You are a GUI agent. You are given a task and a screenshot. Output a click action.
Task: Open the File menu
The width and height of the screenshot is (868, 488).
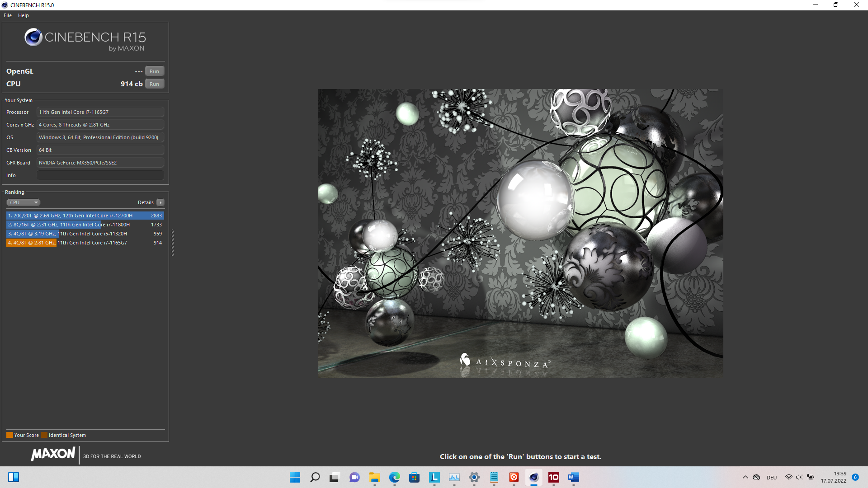point(8,15)
